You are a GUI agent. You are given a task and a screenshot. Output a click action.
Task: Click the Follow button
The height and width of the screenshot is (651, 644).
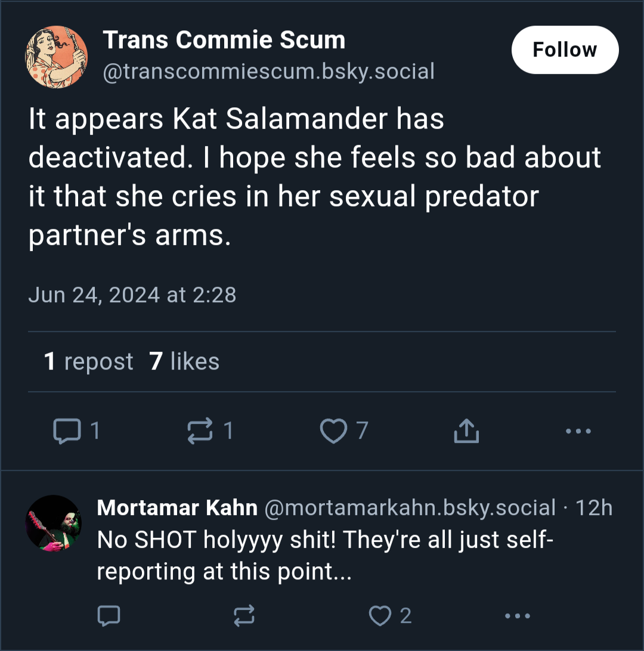tap(565, 50)
